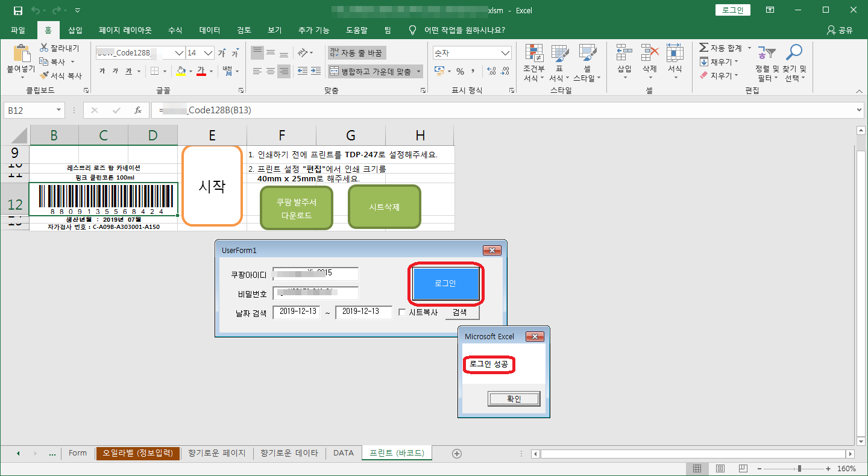The height and width of the screenshot is (476, 868).
Task: Open the 페이지 레이아웃 ribbon tab
Action: pos(125,30)
